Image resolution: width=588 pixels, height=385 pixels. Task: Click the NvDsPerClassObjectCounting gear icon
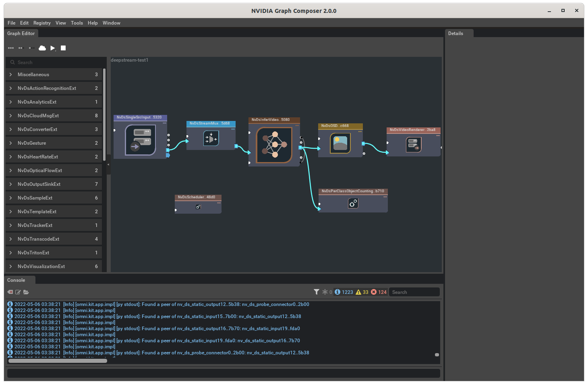tap(353, 203)
